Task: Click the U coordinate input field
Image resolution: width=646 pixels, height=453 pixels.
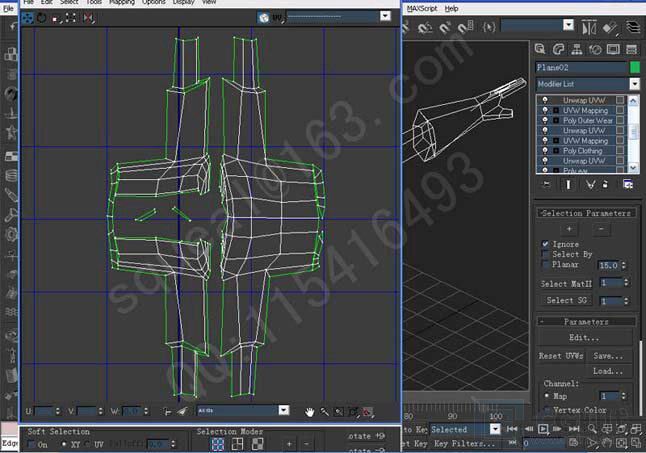Action: [44, 411]
